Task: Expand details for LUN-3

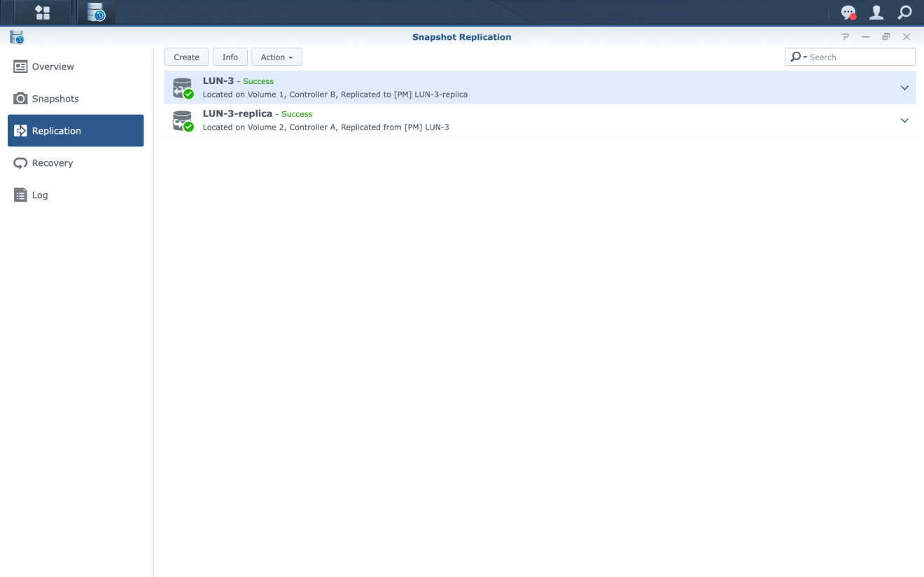Action: point(904,87)
